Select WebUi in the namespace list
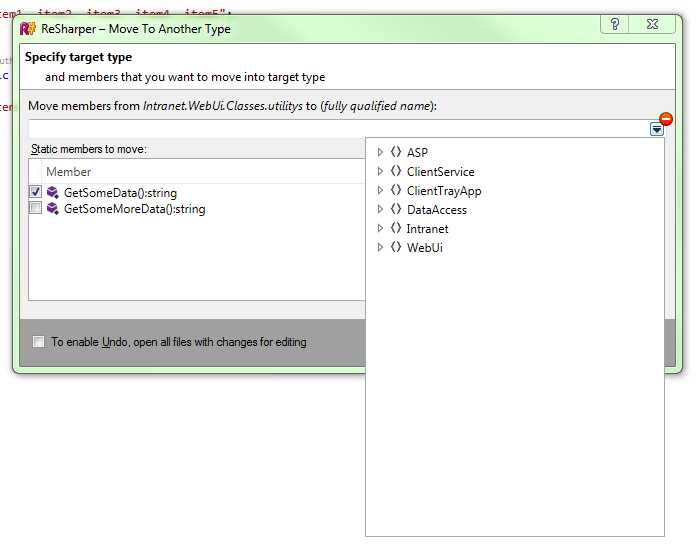This screenshot has width=698, height=559. pos(425,248)
